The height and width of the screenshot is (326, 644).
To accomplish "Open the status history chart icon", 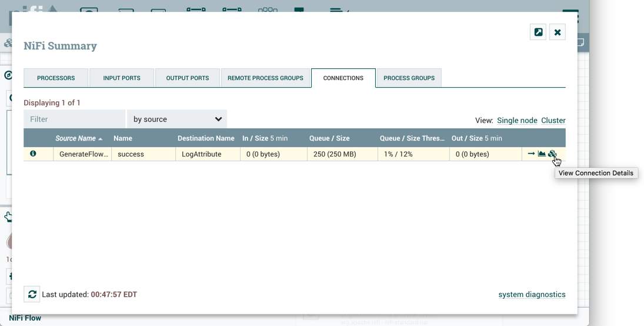I will [542, 154].
